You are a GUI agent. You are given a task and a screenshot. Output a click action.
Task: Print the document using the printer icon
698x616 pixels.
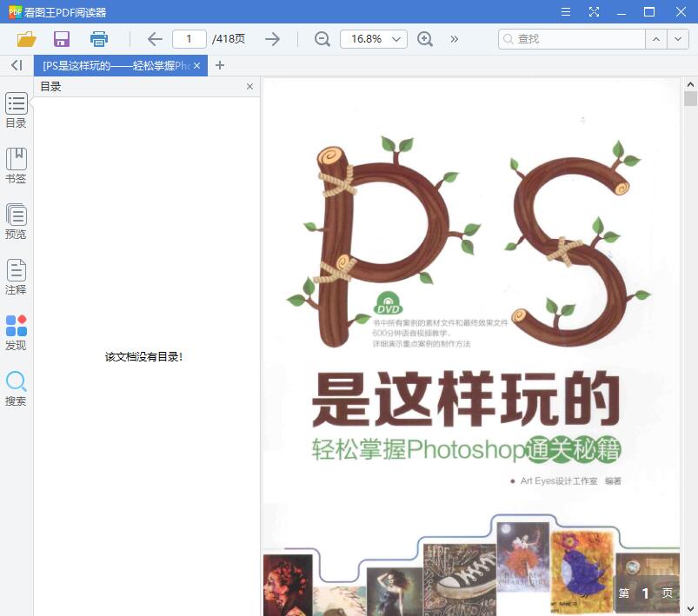coord(99,39)
